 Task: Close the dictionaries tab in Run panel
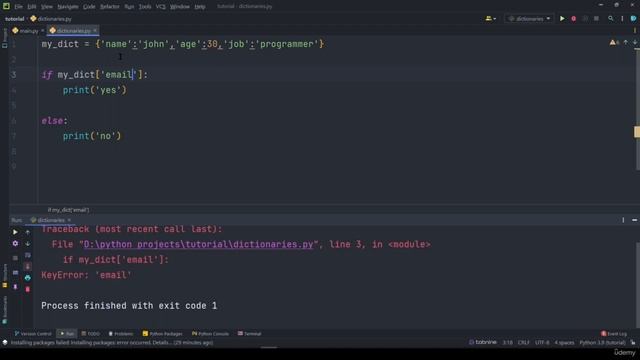point(69,220)
